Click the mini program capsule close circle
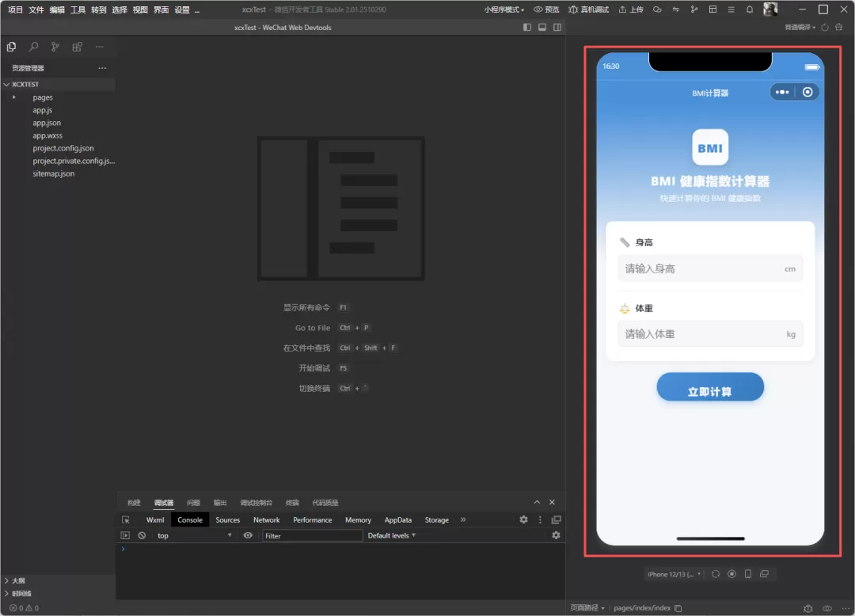 [x=807, y=92]
